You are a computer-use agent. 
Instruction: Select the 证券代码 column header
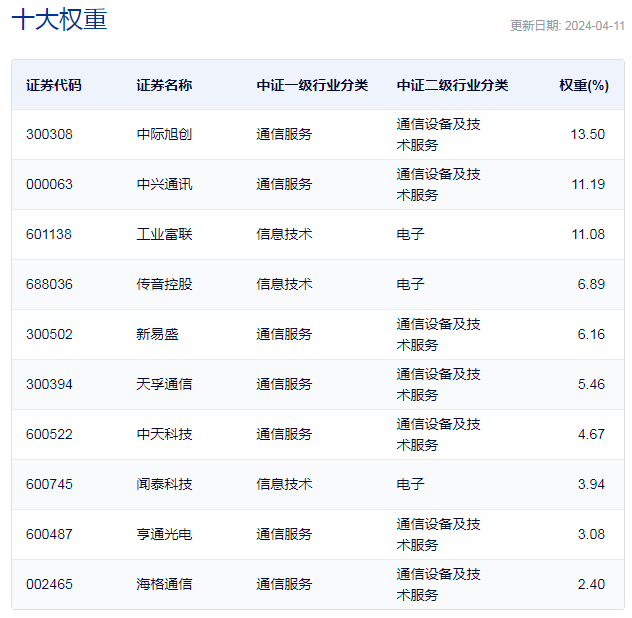54,85
